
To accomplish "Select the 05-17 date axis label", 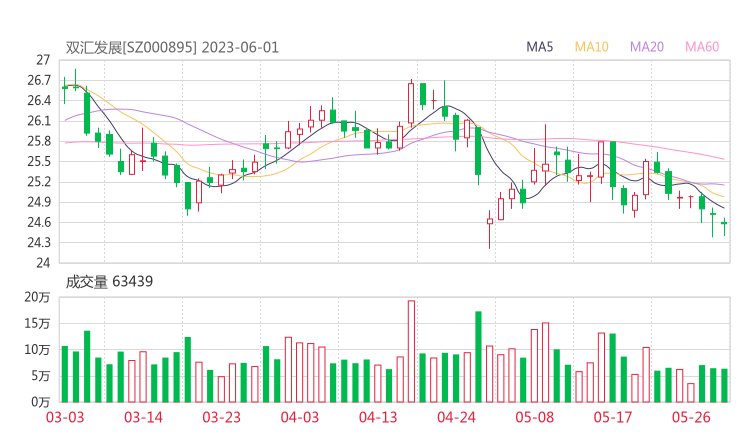I will click(x=613, y=417).
